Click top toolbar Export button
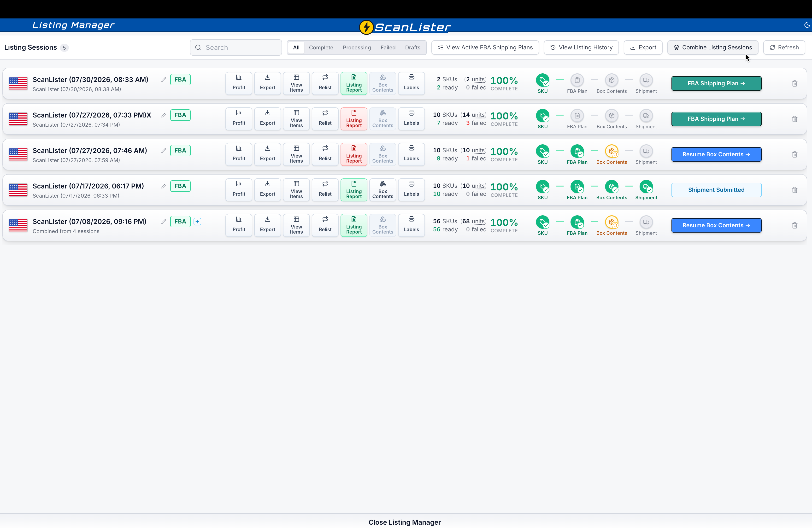 643,47
